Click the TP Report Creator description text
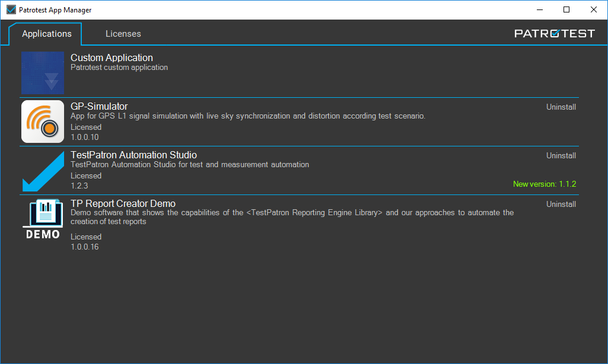This screenshot has height=364, width=608. [292, 217]
